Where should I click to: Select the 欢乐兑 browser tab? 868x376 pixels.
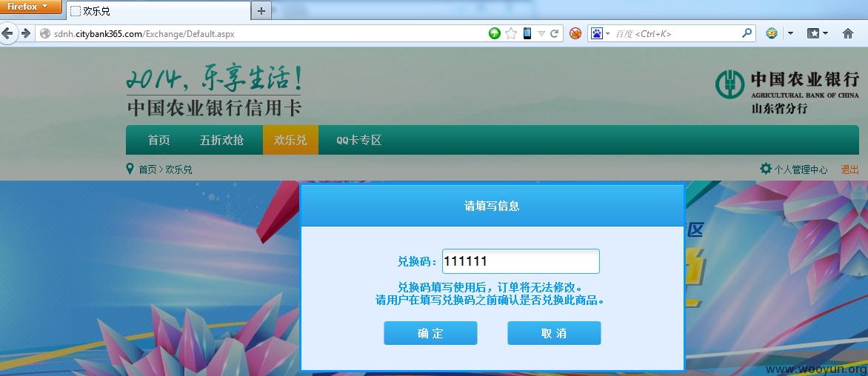click(x=158, y=11)
